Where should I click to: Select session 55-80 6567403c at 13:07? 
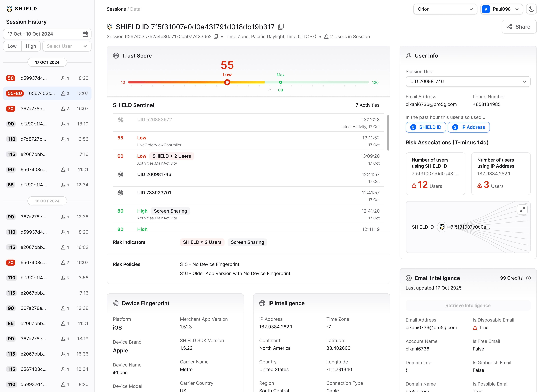47,93
